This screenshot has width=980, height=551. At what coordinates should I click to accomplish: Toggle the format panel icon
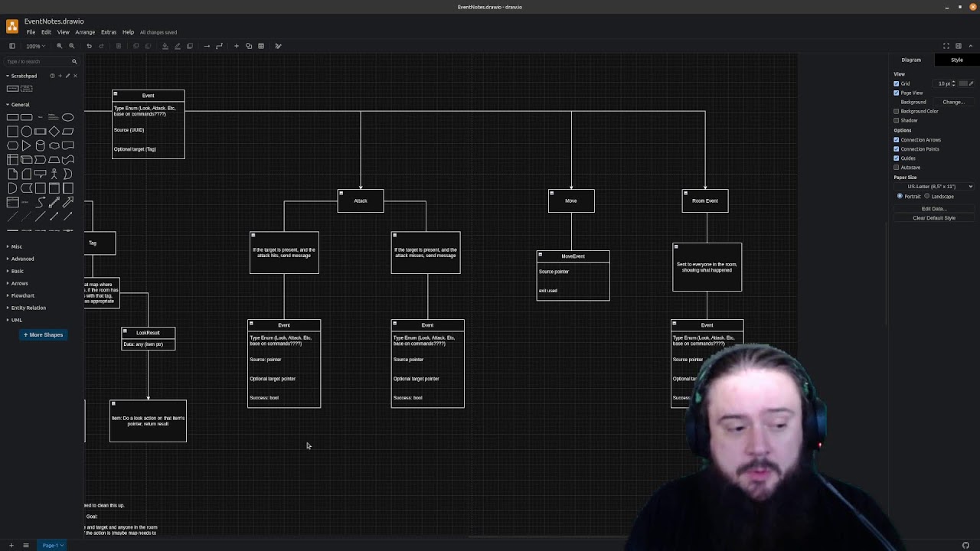click(959, 46)
